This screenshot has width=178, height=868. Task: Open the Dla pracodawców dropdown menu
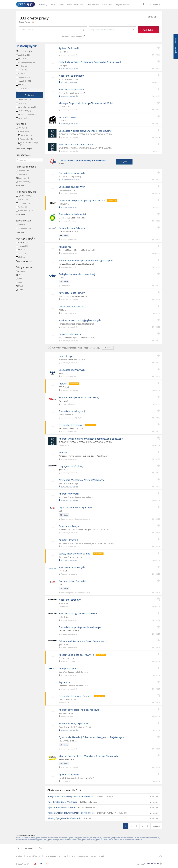click(123, 5)
